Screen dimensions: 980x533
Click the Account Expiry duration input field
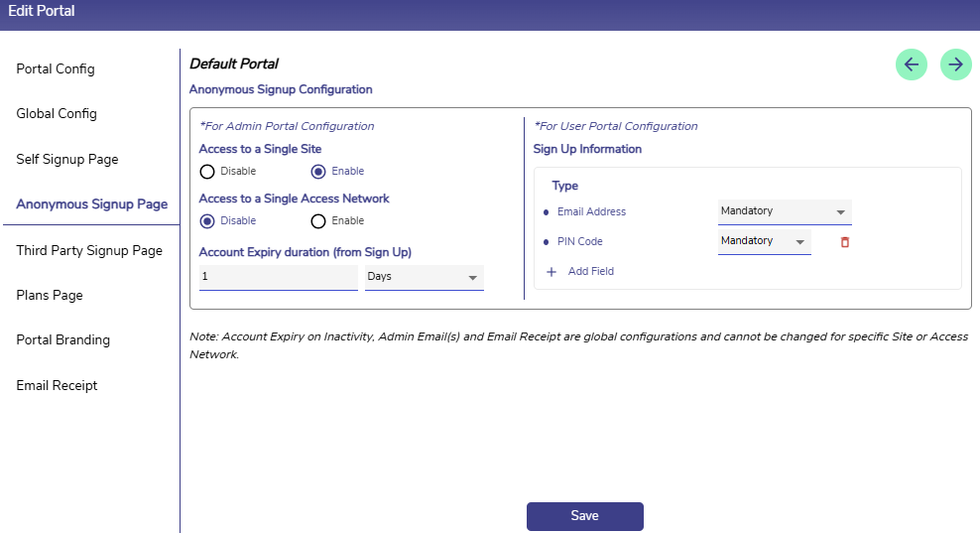(278, 277)
